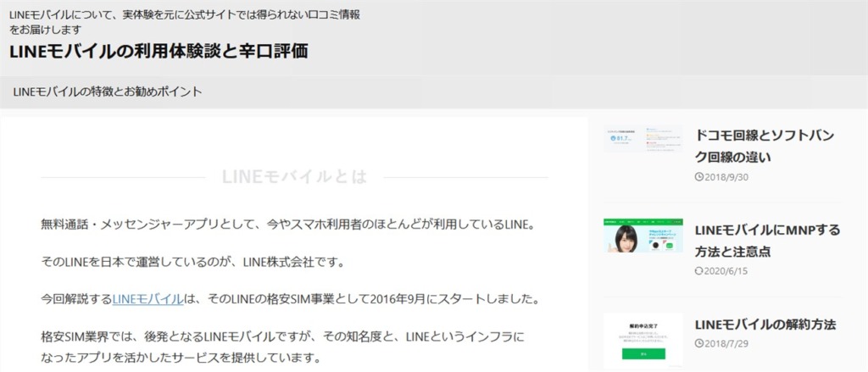Click date text 2018/9/30
Image resolution: width=868 pixels, height=372 pixels.
click(726, 177)
